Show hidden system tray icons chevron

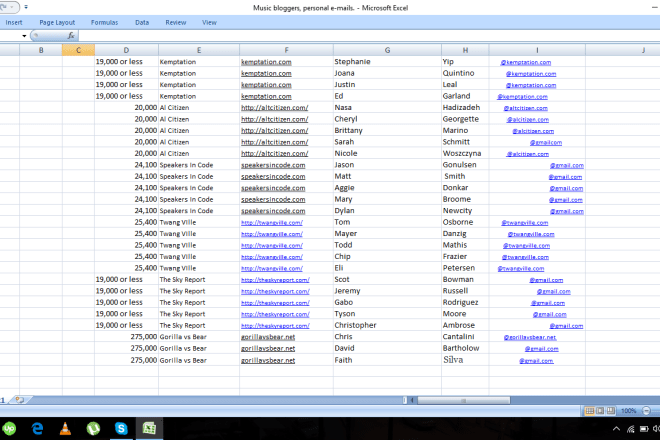[616, 429]
